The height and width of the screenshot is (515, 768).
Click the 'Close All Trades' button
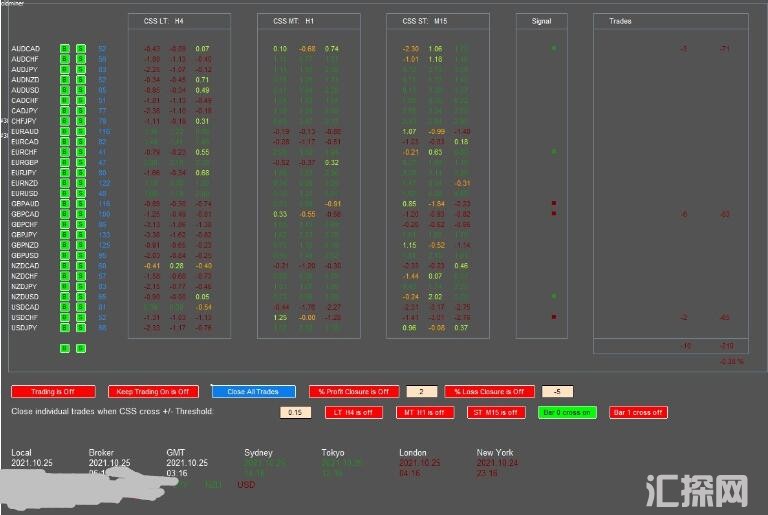(x=253, y=391)
